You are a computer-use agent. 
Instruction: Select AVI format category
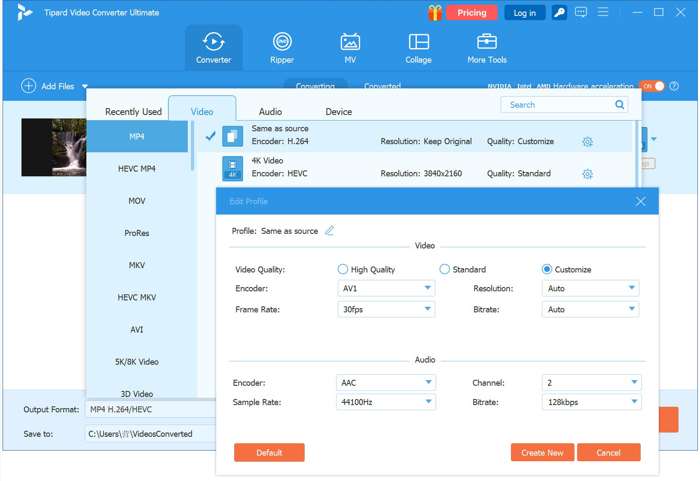[x=137, y=329]
